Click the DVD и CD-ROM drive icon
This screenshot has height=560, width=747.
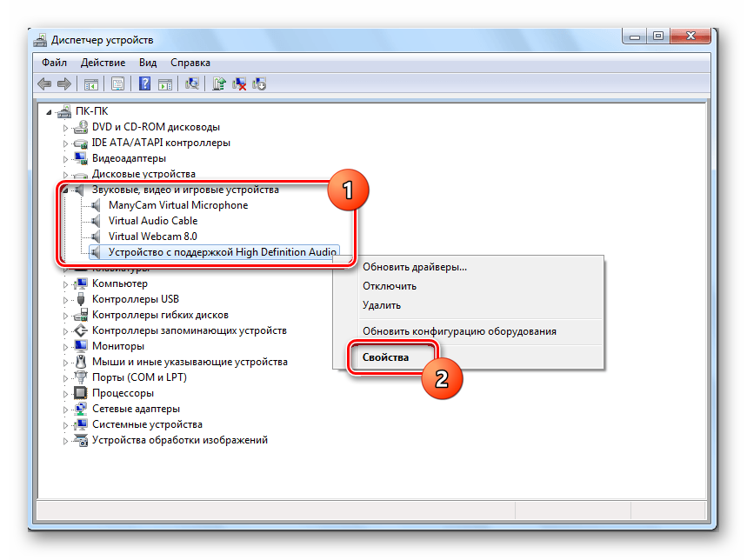point(81,127)
